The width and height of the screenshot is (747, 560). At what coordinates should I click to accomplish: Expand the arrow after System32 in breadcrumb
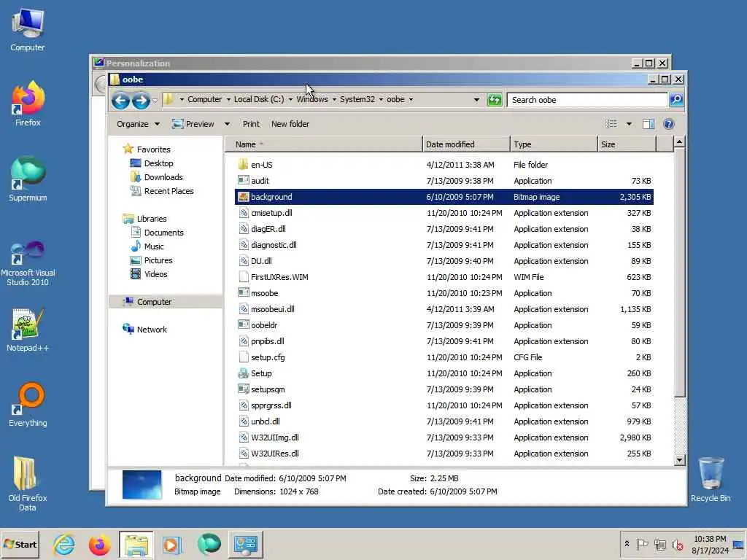pyautogui.click(x=381, y=99)
